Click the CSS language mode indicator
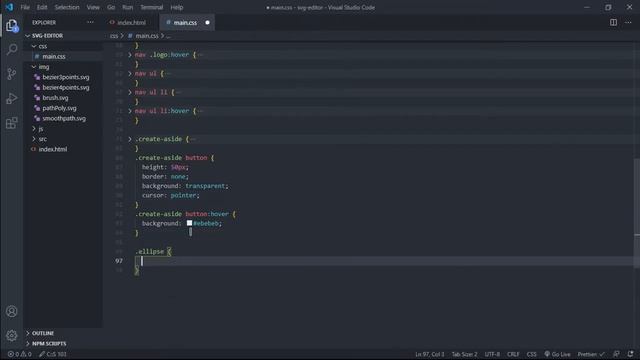Image resolution: width=640 pixels, height=360 pixels. click(x=531, y=354)
